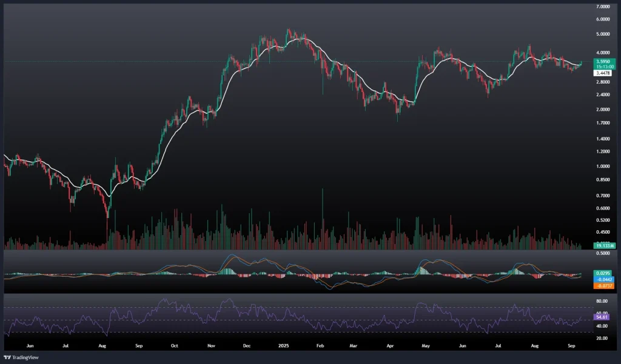
Task: Click the 7.0000 price scale label
Action: pyautogui.click(x=603, y=7)
